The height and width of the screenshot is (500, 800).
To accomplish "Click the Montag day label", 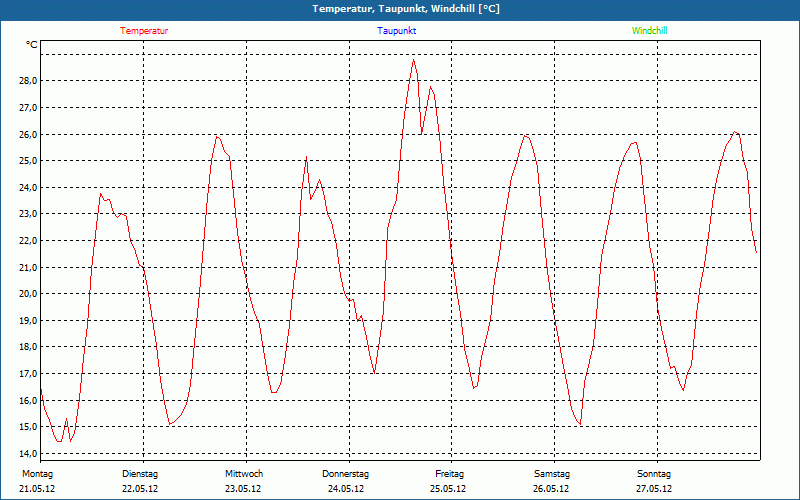I will [x=37, y=474].
